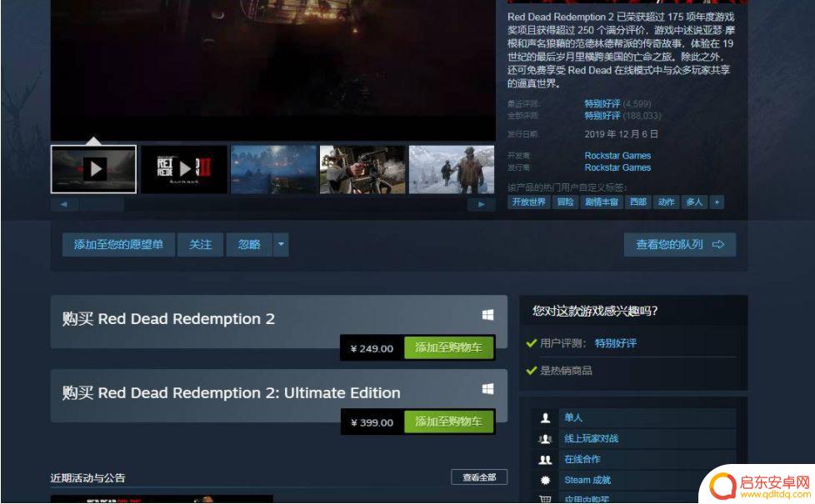Image resolution: width=815 pixels, height=504 pixels.
Task: Click left arrow of thumbnail strip
Action: 64,204
